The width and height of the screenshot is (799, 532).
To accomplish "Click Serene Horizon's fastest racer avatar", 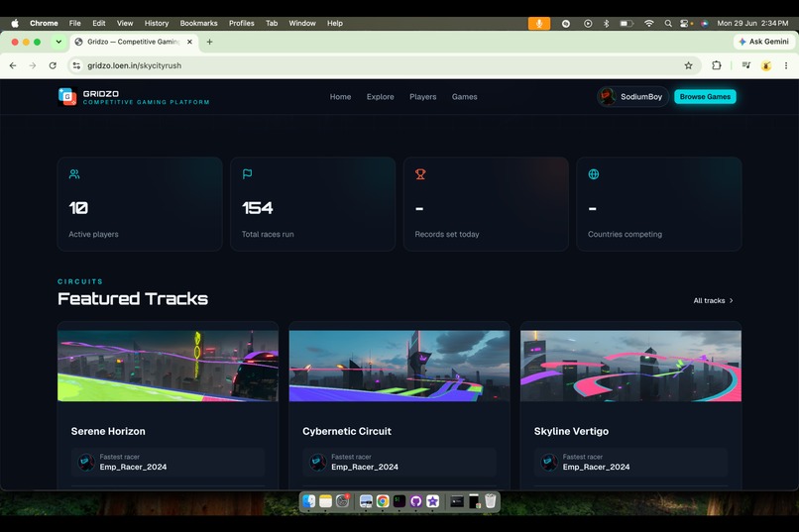I will (x=86, y=463).
